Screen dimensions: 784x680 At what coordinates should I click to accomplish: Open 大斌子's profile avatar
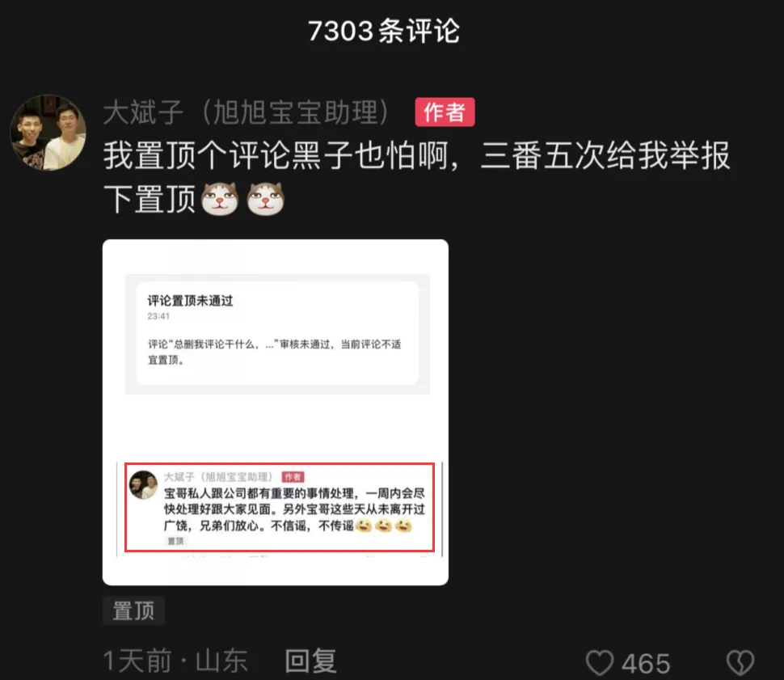click(x=48, y=133)
